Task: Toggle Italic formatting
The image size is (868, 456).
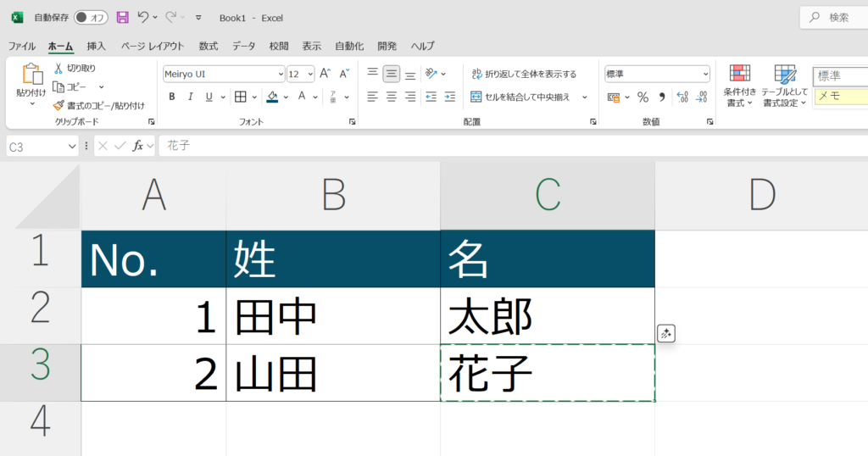Action: click(191, 97)
